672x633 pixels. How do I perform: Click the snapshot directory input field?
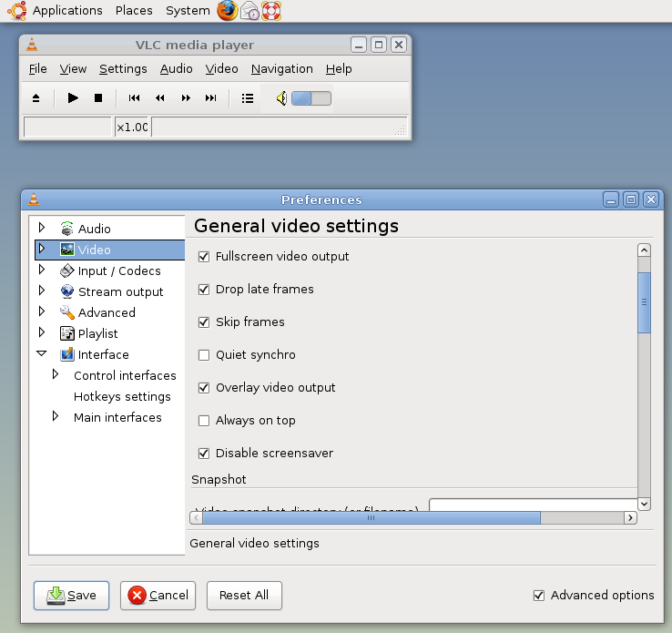(x=534, y=505)
